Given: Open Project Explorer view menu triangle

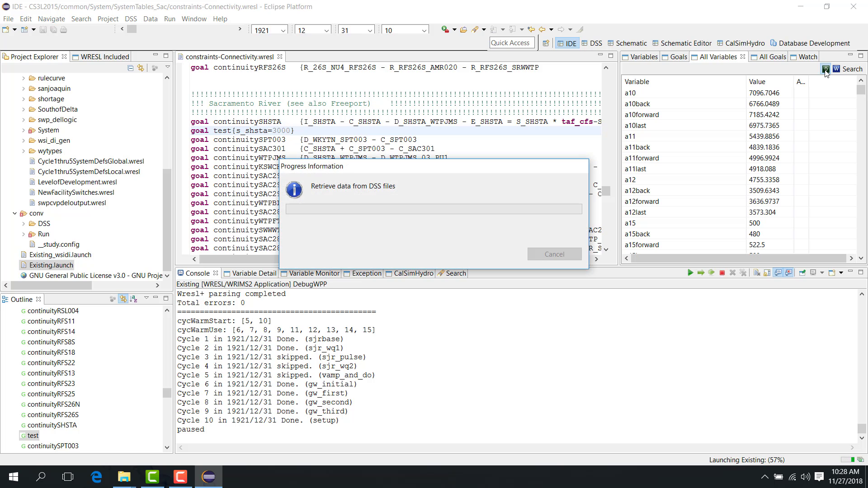Looking at the screenshot, I should [167, 67].
